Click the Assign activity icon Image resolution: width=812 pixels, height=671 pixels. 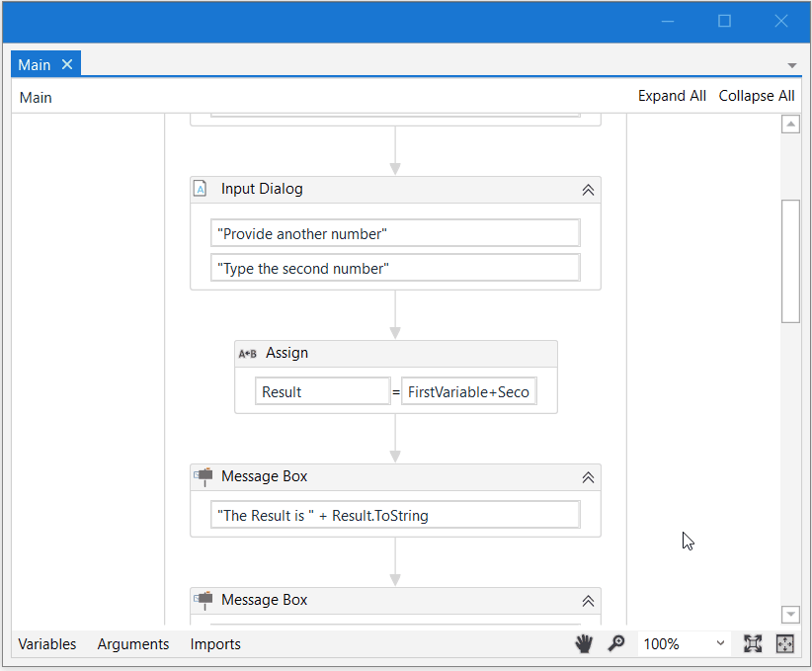click(247, 354)
